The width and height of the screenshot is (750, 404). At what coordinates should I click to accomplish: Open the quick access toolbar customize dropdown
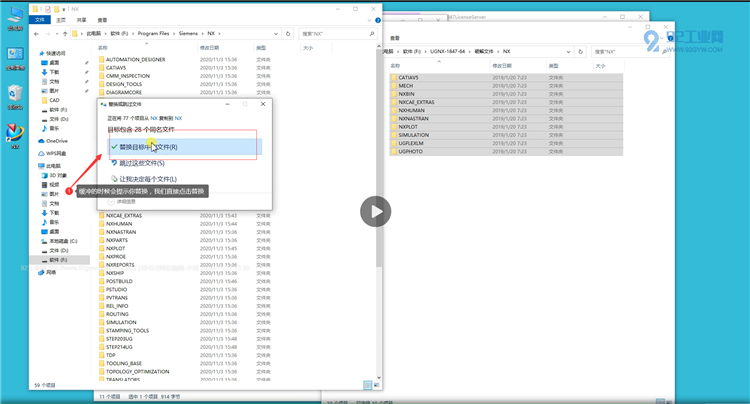(64, 9)
